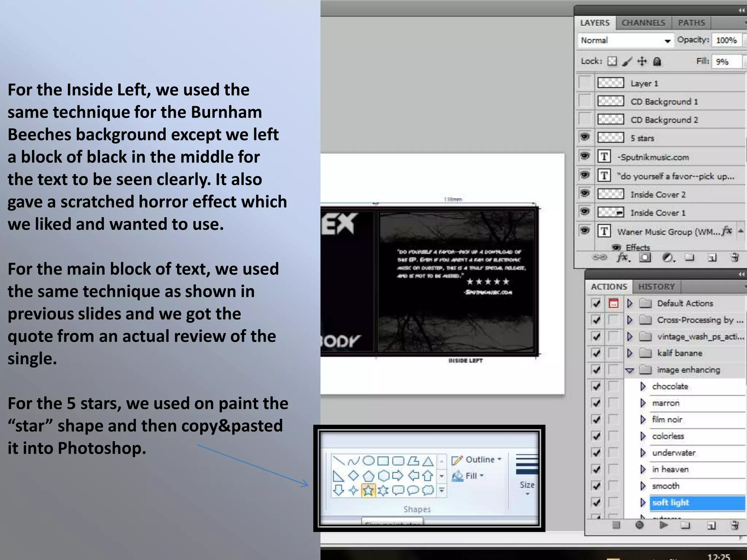Click the link layers icon
The width and height of the screenshot is (747, 560).
pos(599,257)
